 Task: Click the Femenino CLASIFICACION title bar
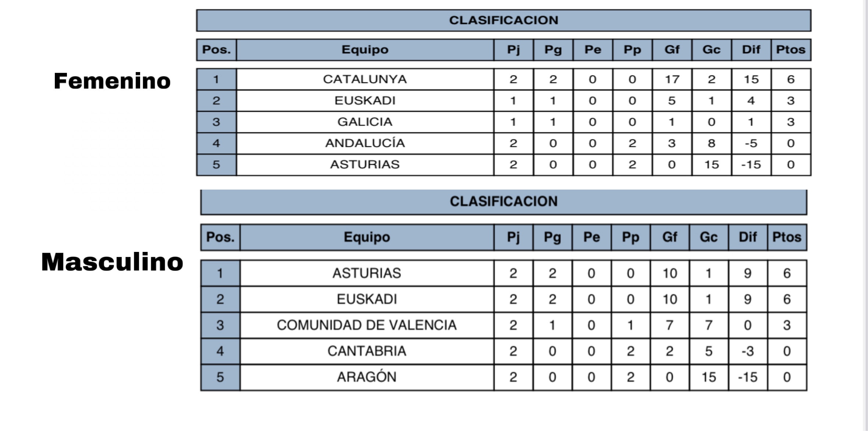[503, 20]
